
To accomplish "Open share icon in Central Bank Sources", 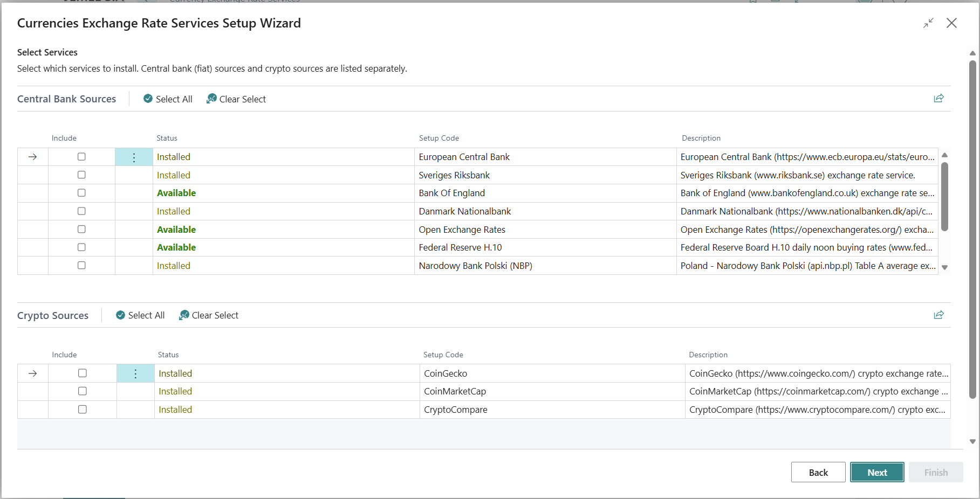I will (x=938, y=98).
